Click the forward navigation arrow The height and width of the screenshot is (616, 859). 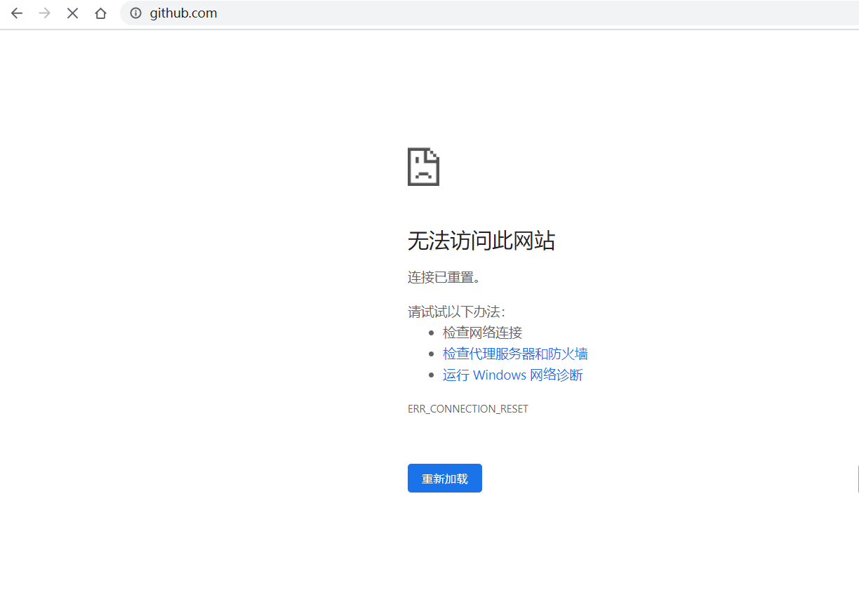click(45, 13)
